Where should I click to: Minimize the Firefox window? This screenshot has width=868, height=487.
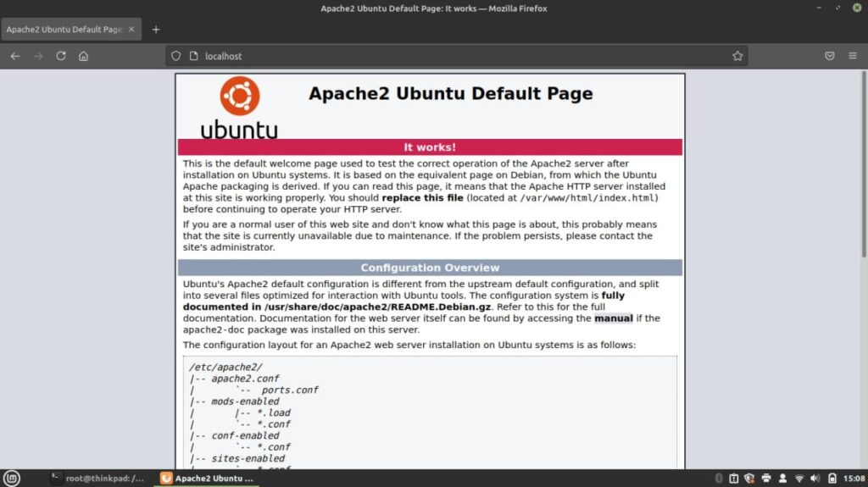pyautogui.click(x=819, y=8)
